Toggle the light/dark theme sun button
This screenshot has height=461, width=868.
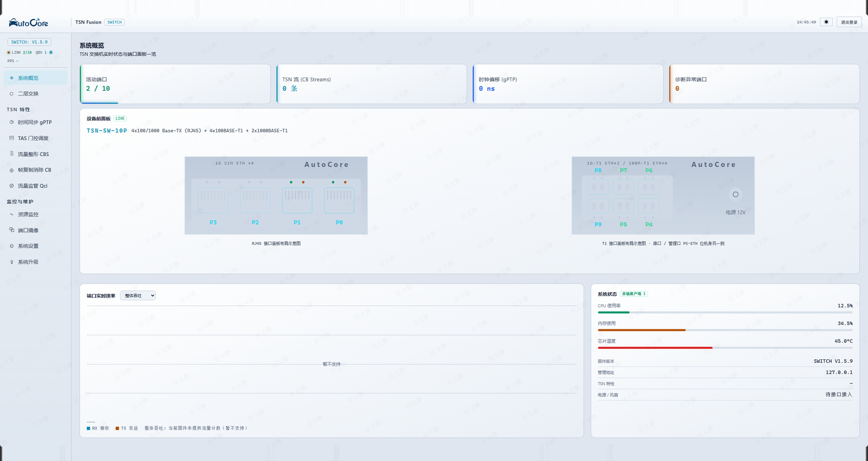tap(826, 22)
